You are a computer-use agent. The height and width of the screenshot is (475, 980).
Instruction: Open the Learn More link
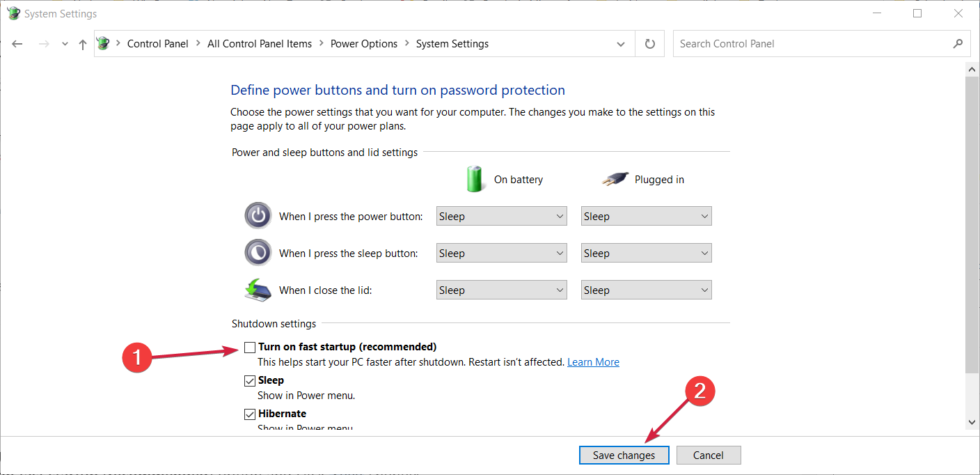593,362
